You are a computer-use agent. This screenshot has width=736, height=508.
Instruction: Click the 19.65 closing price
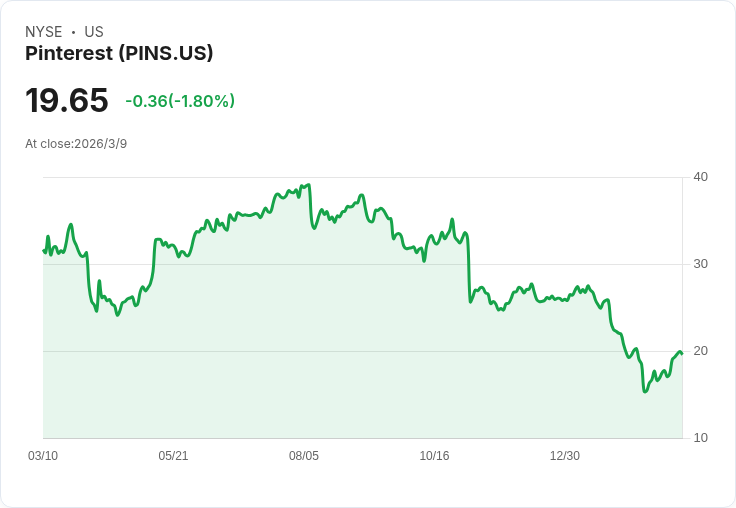[66, 100]
